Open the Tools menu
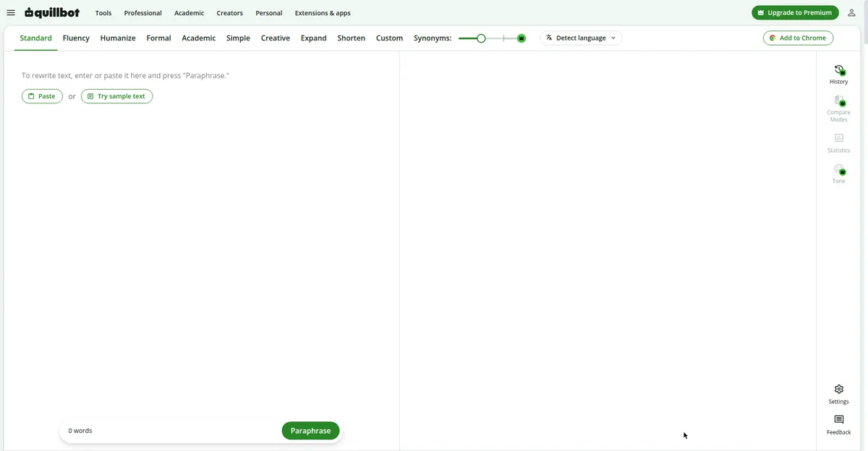This screenshot has width=868, height=451. (x=103, y=13)
